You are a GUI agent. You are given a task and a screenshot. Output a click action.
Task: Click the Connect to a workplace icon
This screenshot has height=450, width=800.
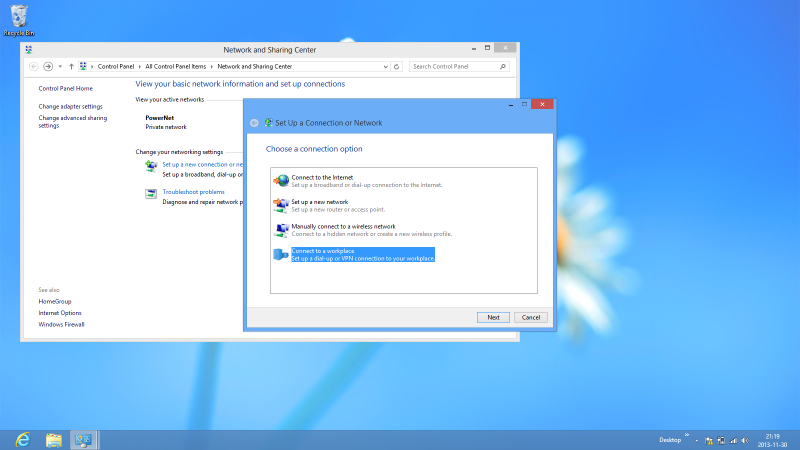pyautogui.click(x=281, y=254)
